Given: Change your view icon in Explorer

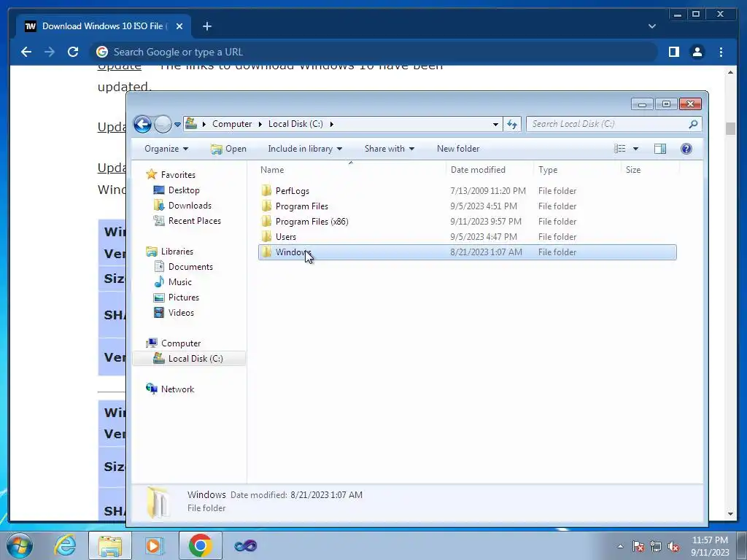Looking at the screenshot, I should coord(619,149).
